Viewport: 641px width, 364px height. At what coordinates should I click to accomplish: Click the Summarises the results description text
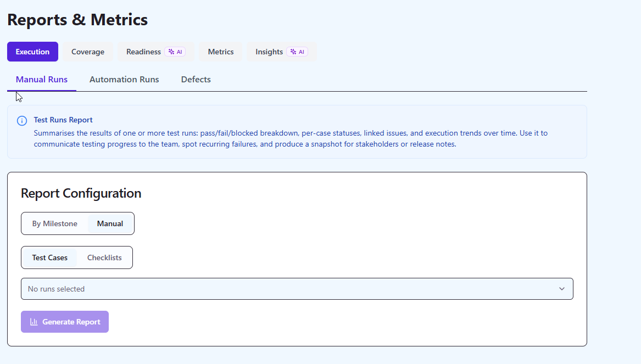[291, 138]
